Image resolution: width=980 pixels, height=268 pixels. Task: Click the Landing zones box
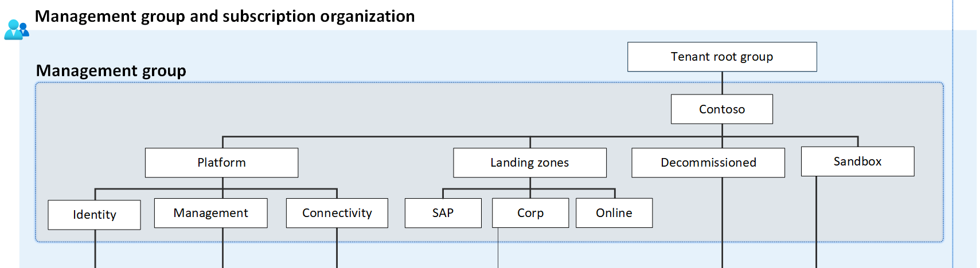530,163
